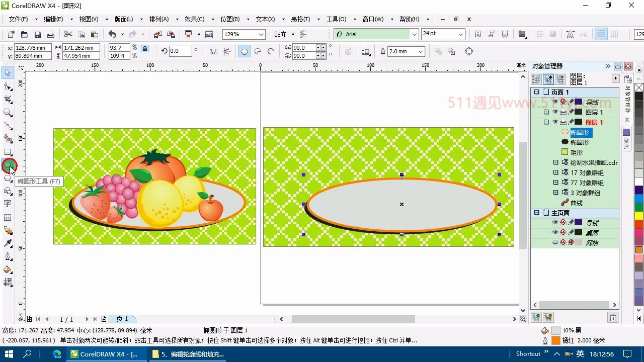Click the new layer button

[x=536, y=317]
